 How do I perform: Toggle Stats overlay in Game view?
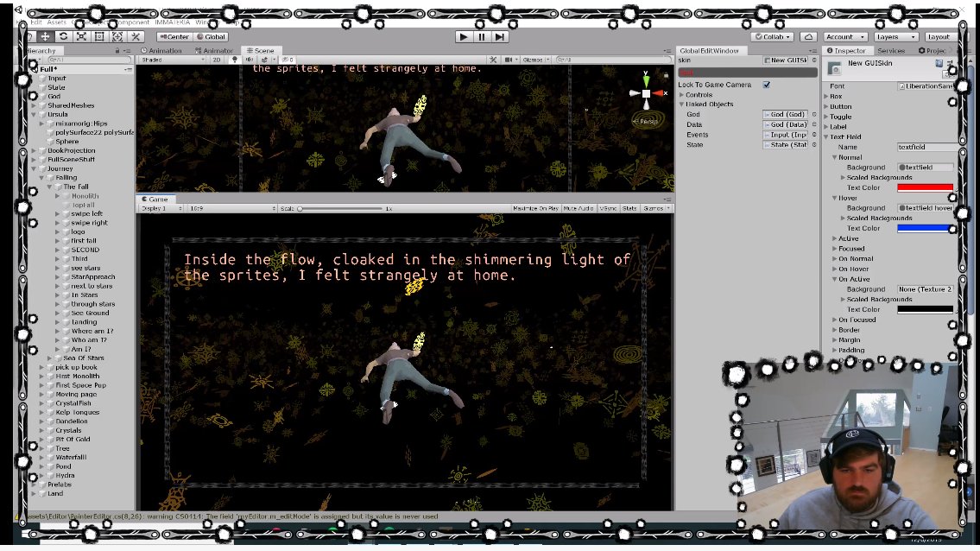629,208
